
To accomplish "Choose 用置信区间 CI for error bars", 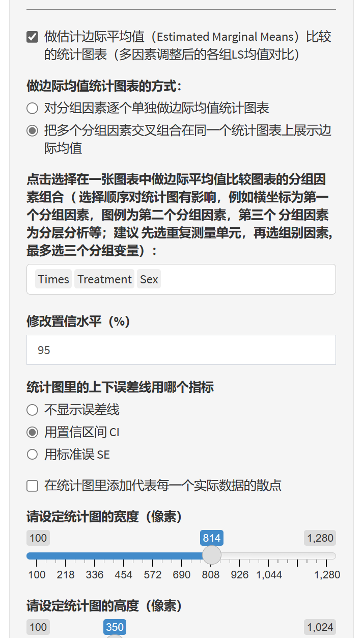I will 33,432.
